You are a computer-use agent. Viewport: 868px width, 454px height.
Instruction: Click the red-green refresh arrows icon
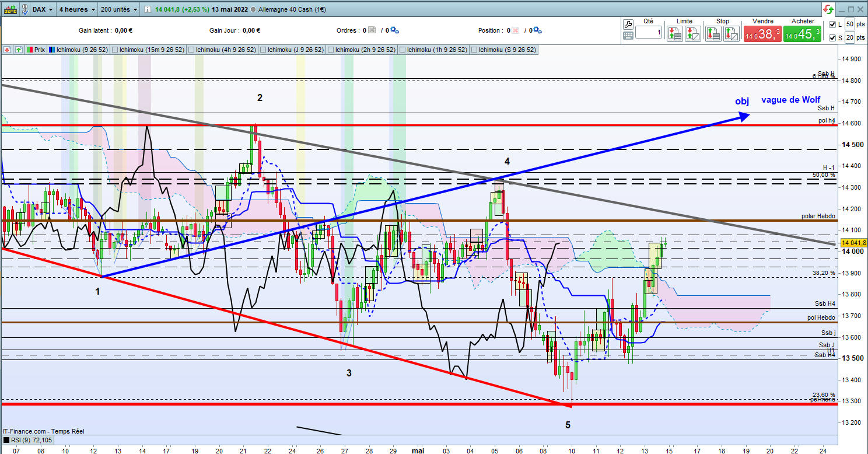point(828,9)
